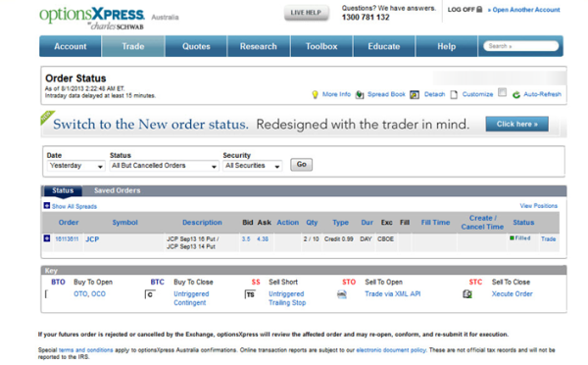Click the Detach window icon
Viewport: 588px width, 365px height.
pyautogui.click(x=415, y=95)
